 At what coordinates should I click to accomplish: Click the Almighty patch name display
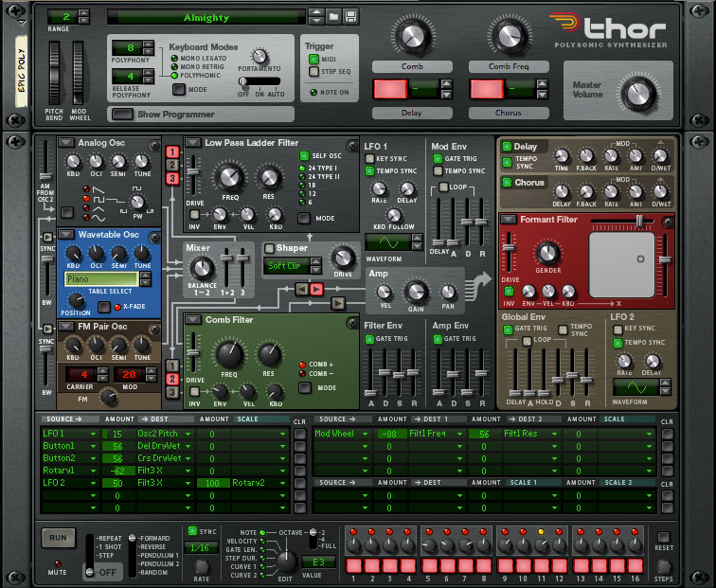click(206, 17)
